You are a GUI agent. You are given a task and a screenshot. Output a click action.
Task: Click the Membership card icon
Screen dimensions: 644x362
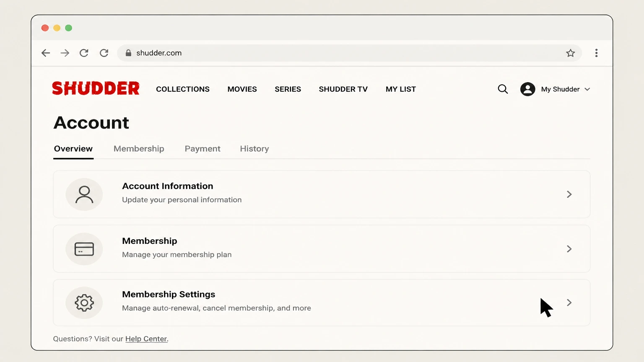[x=84, y=249]
